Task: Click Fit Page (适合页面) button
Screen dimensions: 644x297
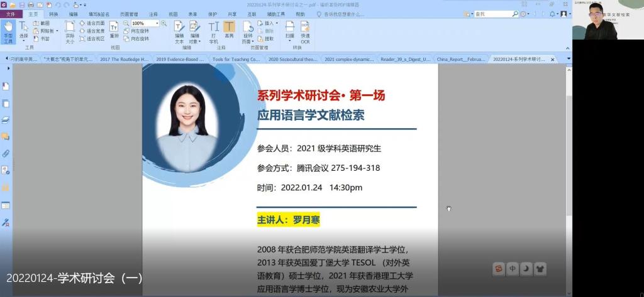Action: click(92, 23)
